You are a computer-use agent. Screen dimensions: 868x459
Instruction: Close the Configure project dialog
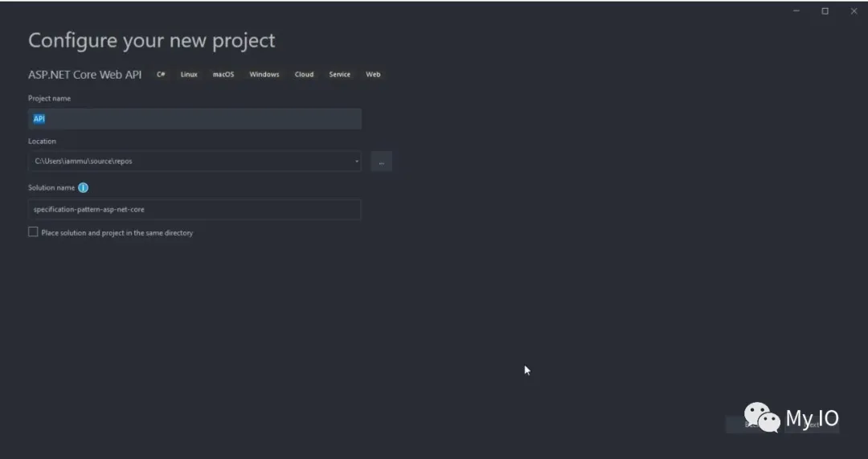coord(854,11)
